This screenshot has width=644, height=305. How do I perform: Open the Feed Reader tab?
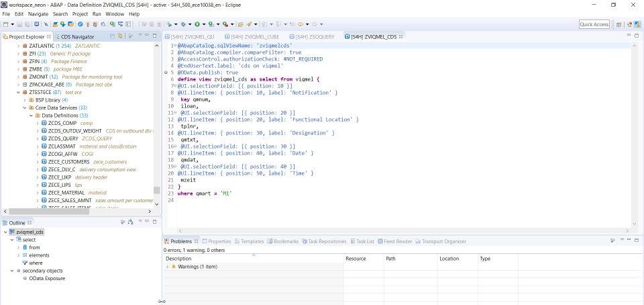[x=394, y=241]
